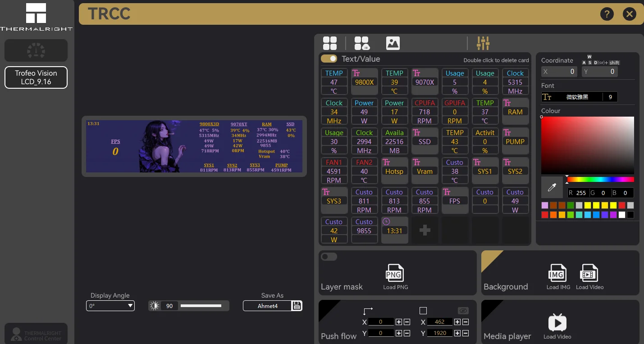Decrease the X value 462 with minus
The image size is (644, 344).
[466, 322]
